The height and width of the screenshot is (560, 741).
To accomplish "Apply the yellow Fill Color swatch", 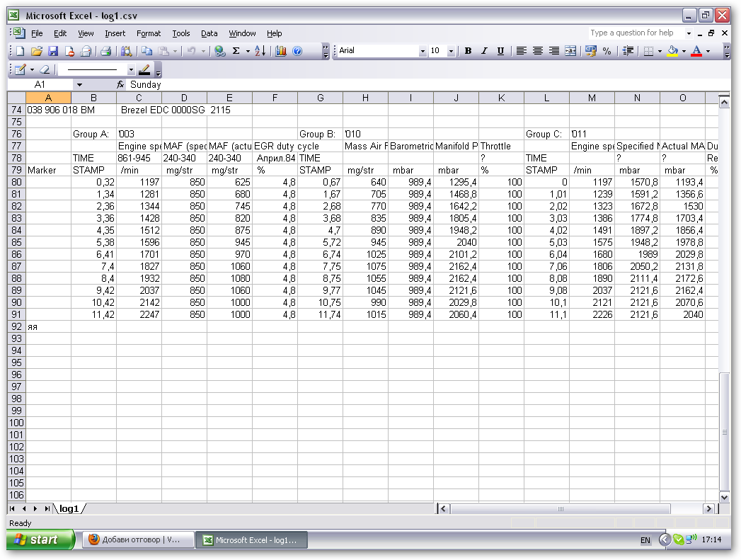I will coord(672,51).
